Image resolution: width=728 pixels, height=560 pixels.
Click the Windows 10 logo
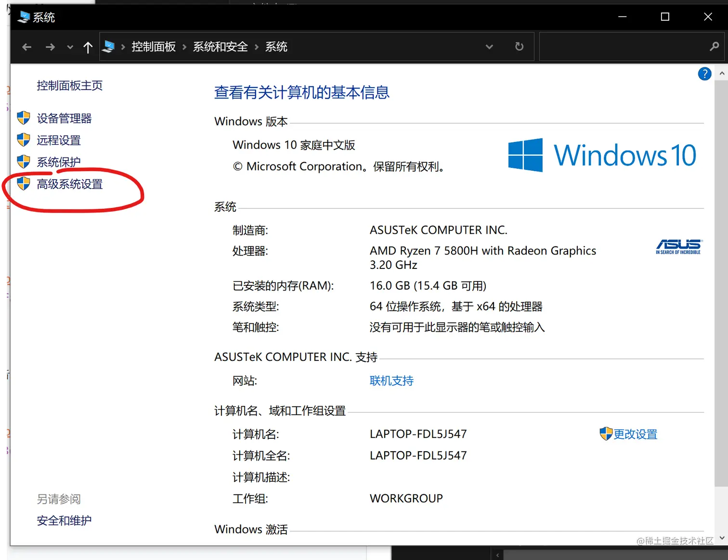click(x=602, y=155)
